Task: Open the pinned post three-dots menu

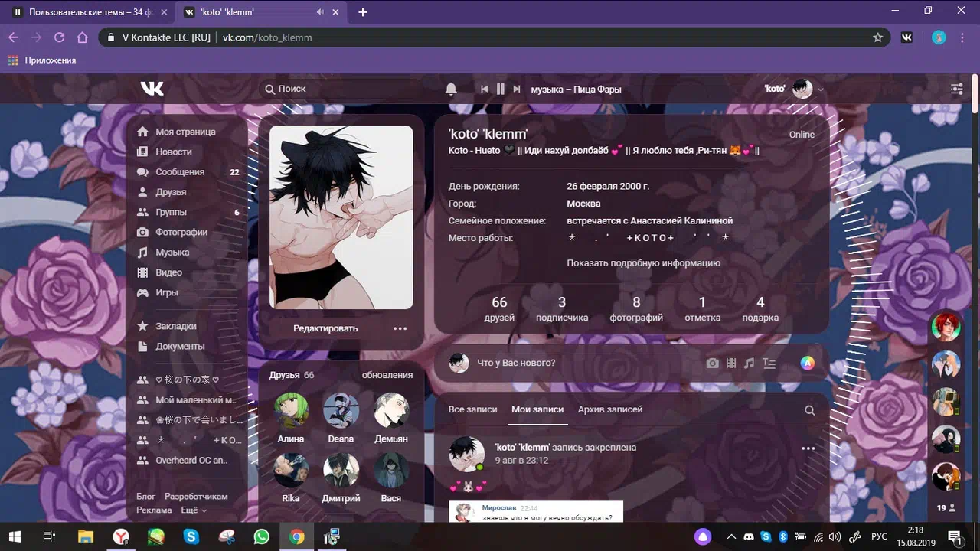Action: click(808, 448)
